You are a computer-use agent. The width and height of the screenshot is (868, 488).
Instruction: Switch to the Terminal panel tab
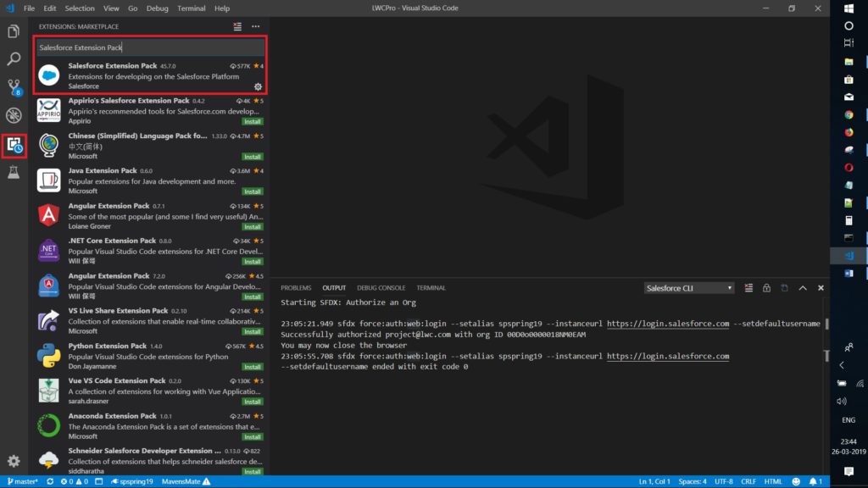click(431, 288)
